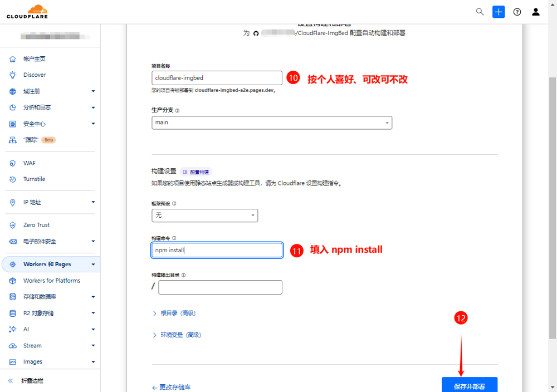Click the 项目名称 input field
Image resolution: width=557 pixels, height=392 pixels.
[x=217, y=78]
